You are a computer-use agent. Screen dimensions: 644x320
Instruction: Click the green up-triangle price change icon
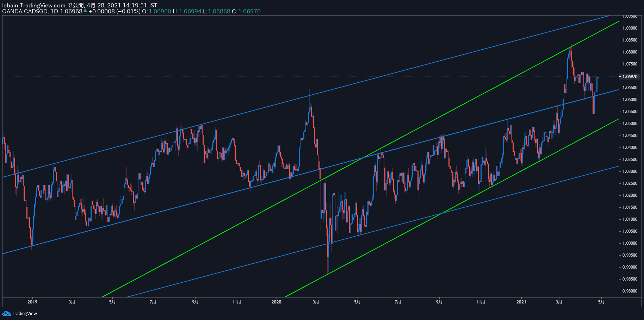85,11
